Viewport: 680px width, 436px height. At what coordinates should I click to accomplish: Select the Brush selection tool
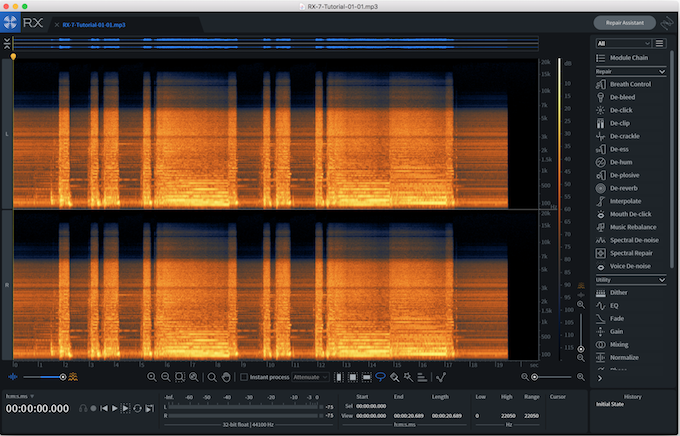(x=395, y=377)
